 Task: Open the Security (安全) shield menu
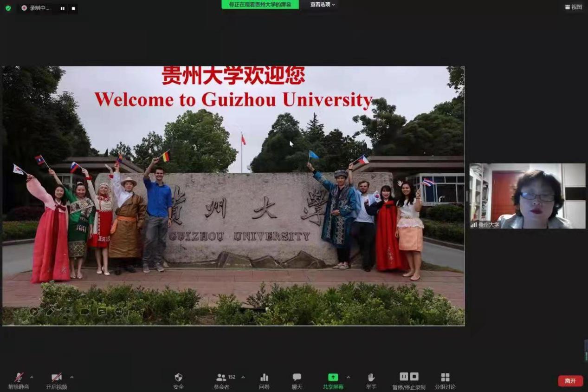(178, 378)
